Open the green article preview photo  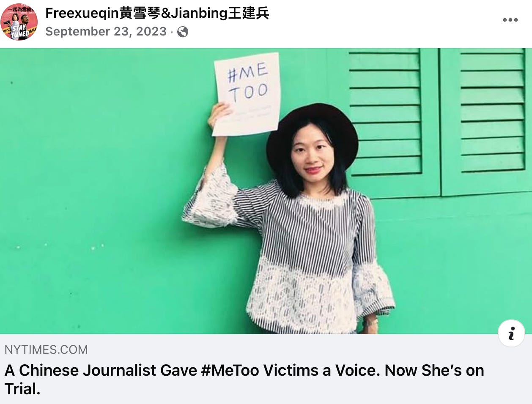[x=266, y=191]
